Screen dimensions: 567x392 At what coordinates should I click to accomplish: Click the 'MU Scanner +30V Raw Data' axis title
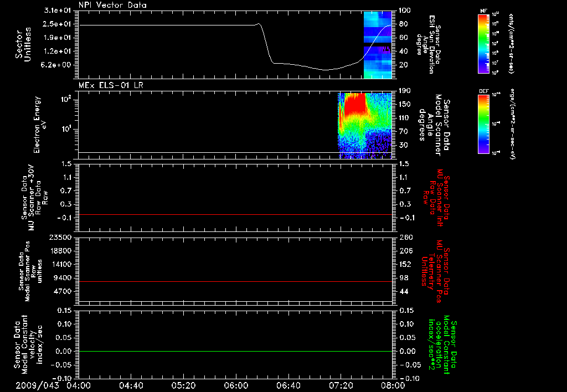(x=34, y=198)
